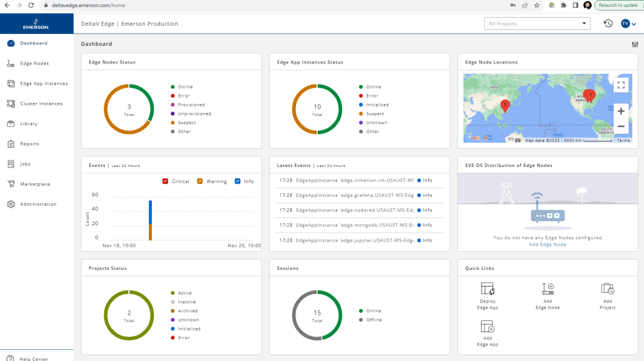Disable the Warning events filter
The image size is (644, 361).
[x=201, y=181]
